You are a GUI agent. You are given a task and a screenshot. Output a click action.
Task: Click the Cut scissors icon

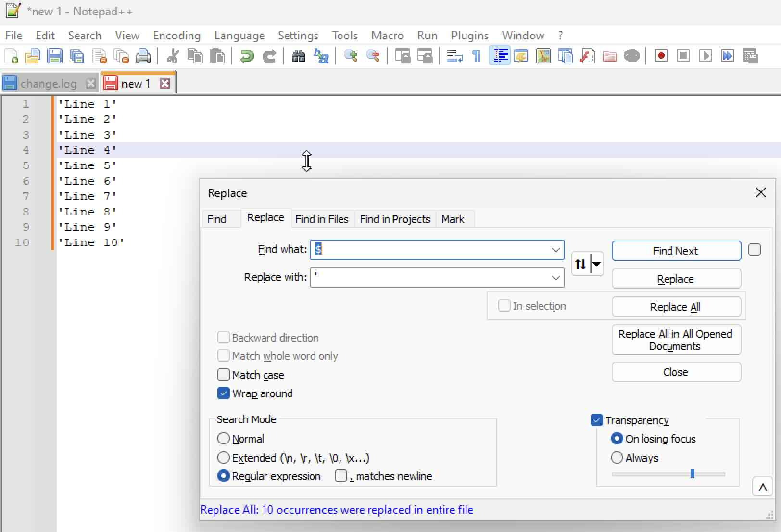[x=173, y=56]
